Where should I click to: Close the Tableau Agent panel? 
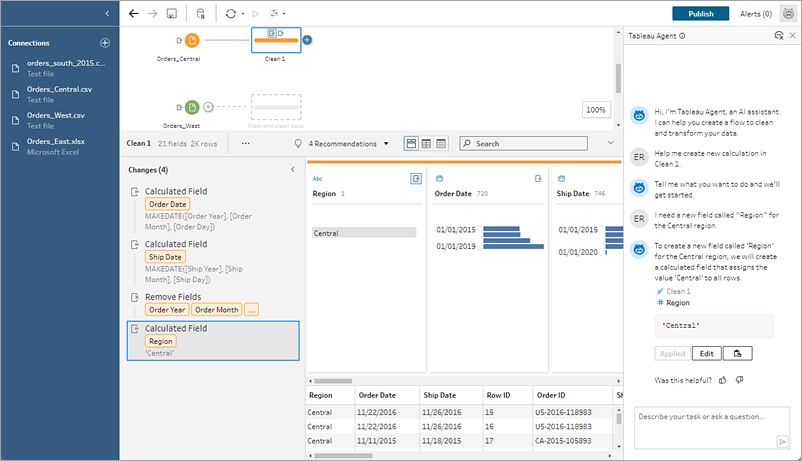(x=792, y=35)
